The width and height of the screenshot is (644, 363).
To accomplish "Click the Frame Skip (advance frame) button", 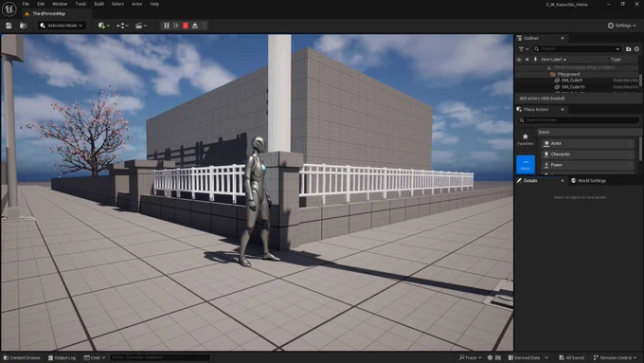I will pyautogui.click(x=176, y=26).
